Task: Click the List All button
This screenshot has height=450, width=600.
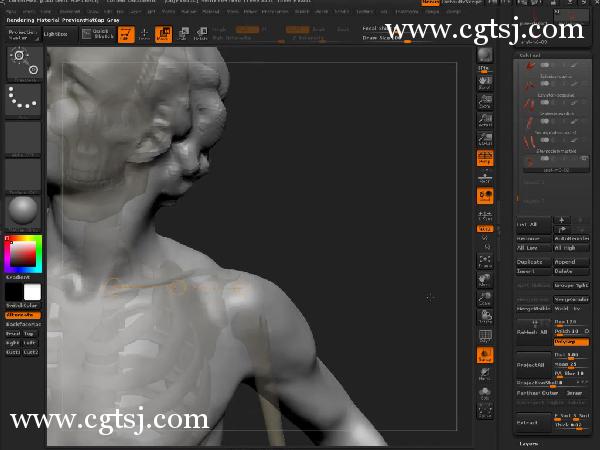Action: 533,225
